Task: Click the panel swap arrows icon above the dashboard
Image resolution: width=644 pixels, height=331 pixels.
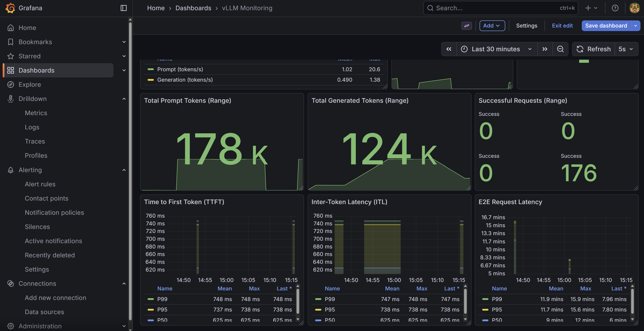Action: pyautogui.click(x=466, y=26)
